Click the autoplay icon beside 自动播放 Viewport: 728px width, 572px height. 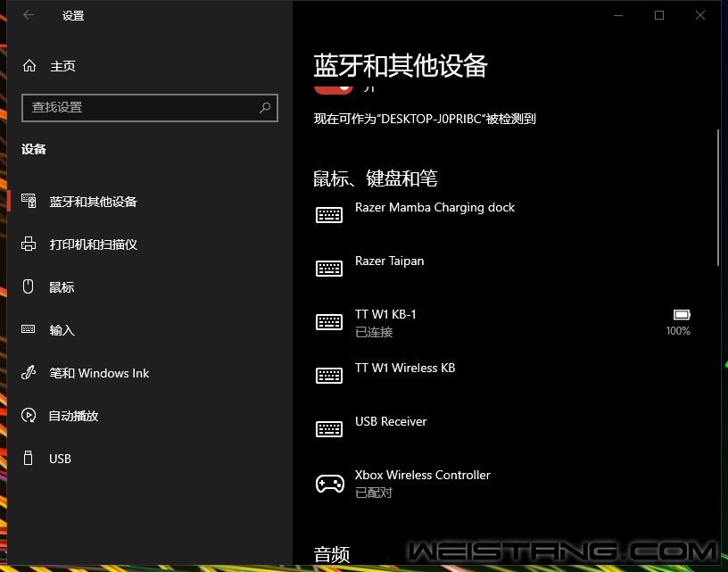tap(29, 415)
